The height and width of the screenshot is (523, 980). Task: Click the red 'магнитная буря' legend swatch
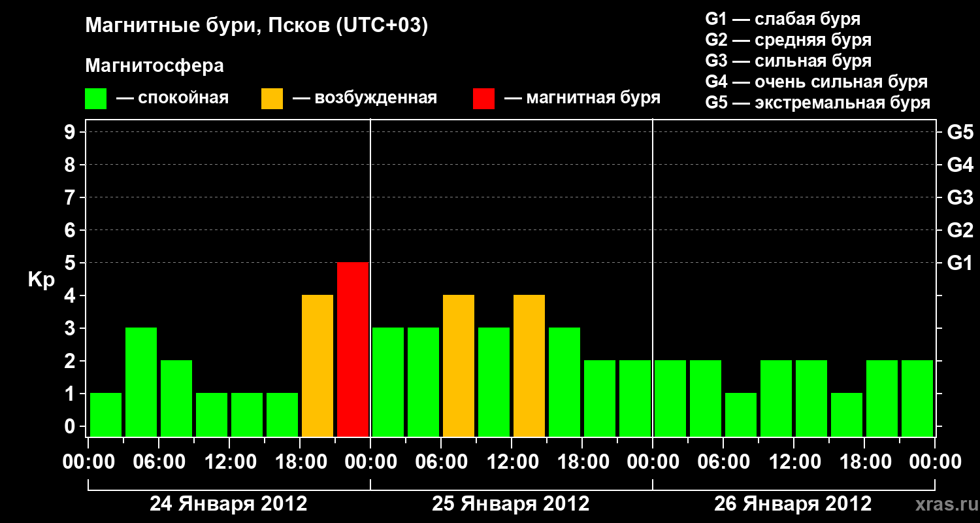pyautogui.click(x=483, y=99)
